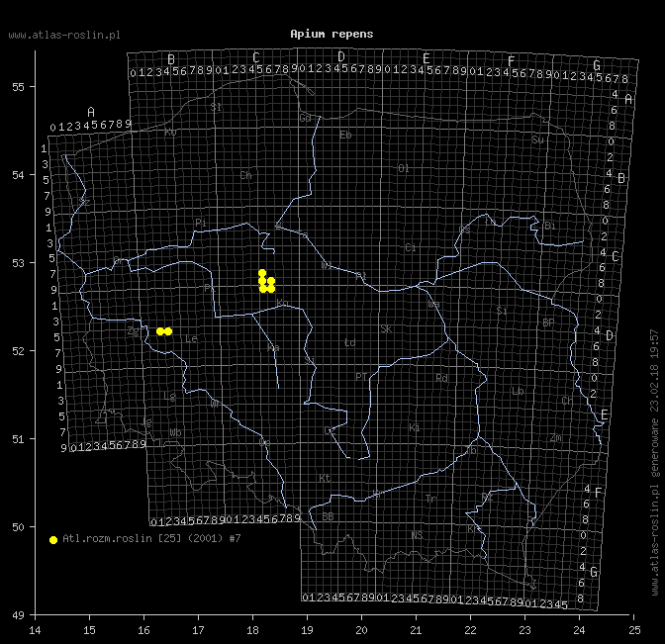This screenshot has width=665, height=644.
Task: Click the Su city label on the map
Action: pyautogui.click(x=537, y=139)
